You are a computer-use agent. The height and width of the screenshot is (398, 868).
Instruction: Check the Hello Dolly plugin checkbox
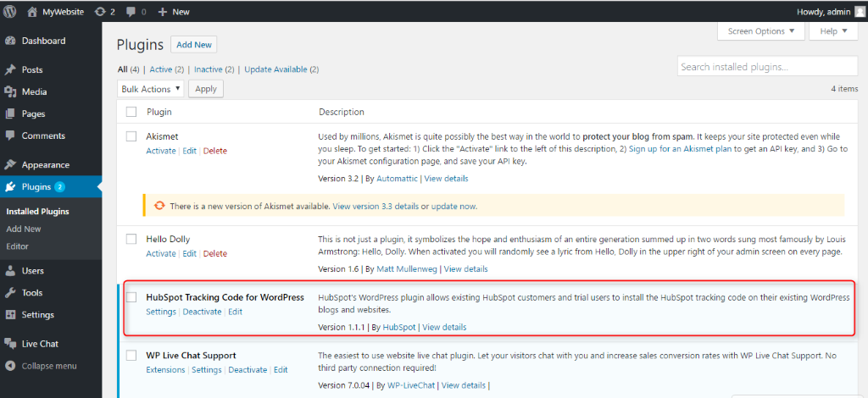131,239
